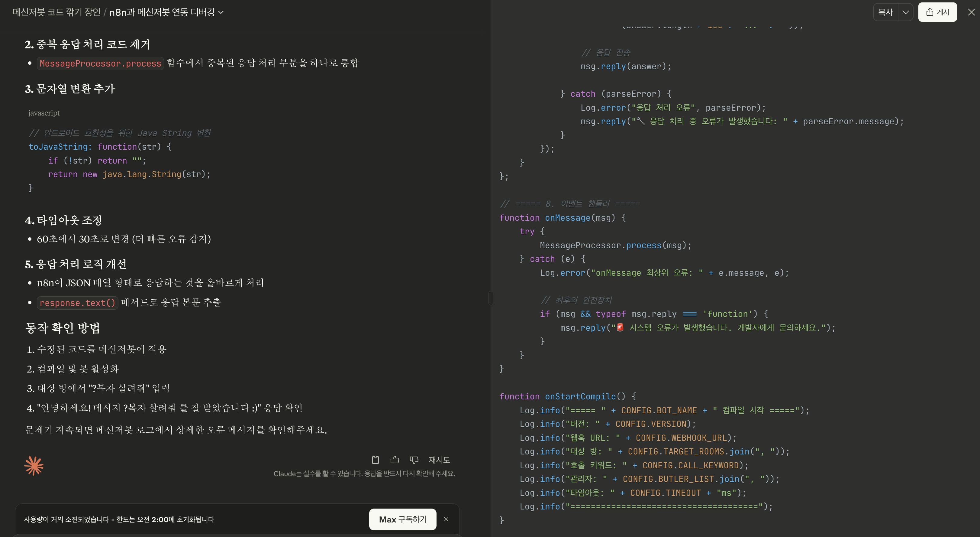Click the disclaimer text Claude는 실수를 할 수 있습니다
The height and width of the screenshot is (537, 980).
[364, 474]
